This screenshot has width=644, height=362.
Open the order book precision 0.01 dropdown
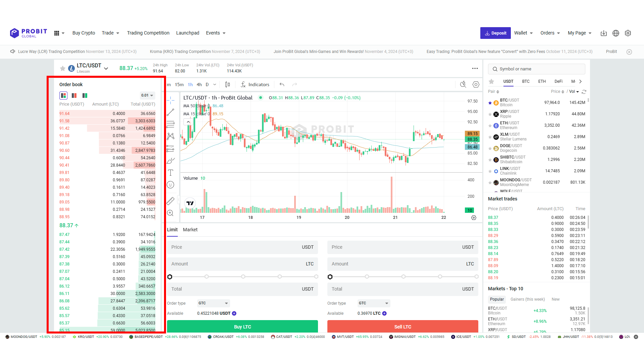click(147, 95)
